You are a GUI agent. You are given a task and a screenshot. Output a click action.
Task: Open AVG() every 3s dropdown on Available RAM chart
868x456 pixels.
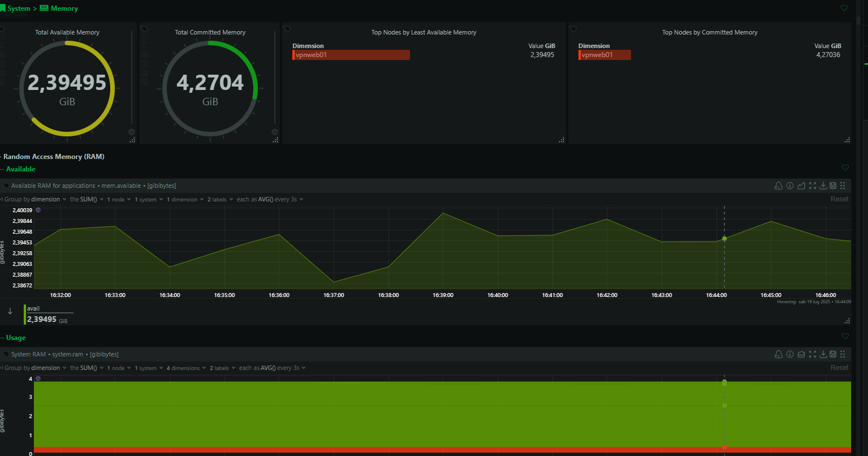270,199
